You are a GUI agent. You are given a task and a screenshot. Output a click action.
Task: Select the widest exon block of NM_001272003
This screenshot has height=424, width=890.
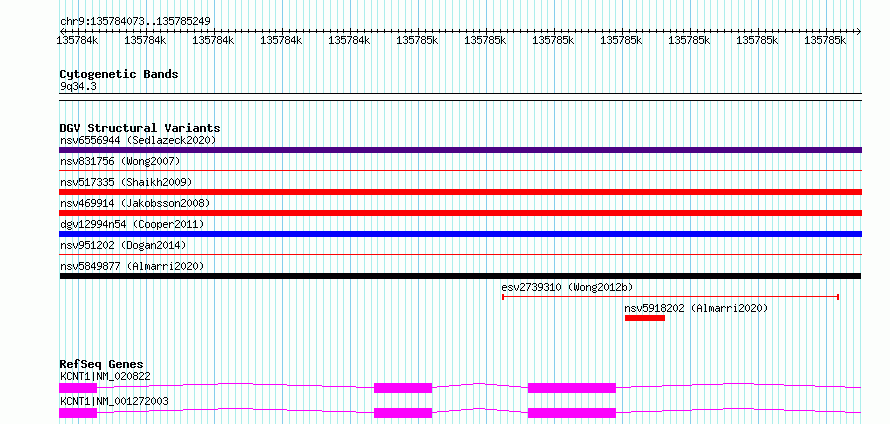[572, 413]
